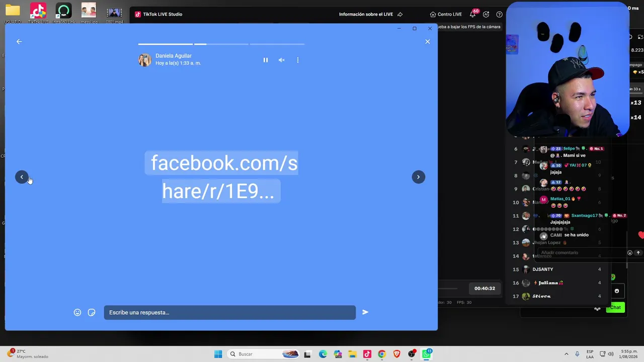Screen dimensions: 644x362
Task: Jump to the first status progress segment
Action: pos(166,44)
